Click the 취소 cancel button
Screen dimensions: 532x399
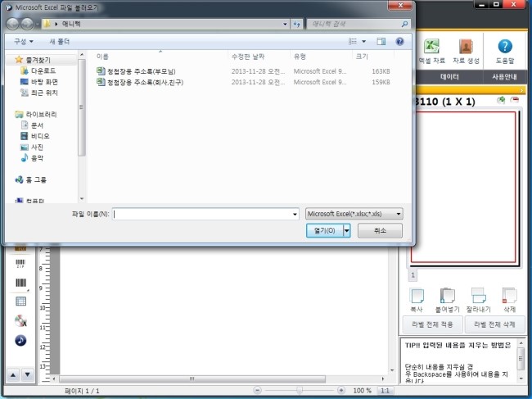(x=380, y=230)
